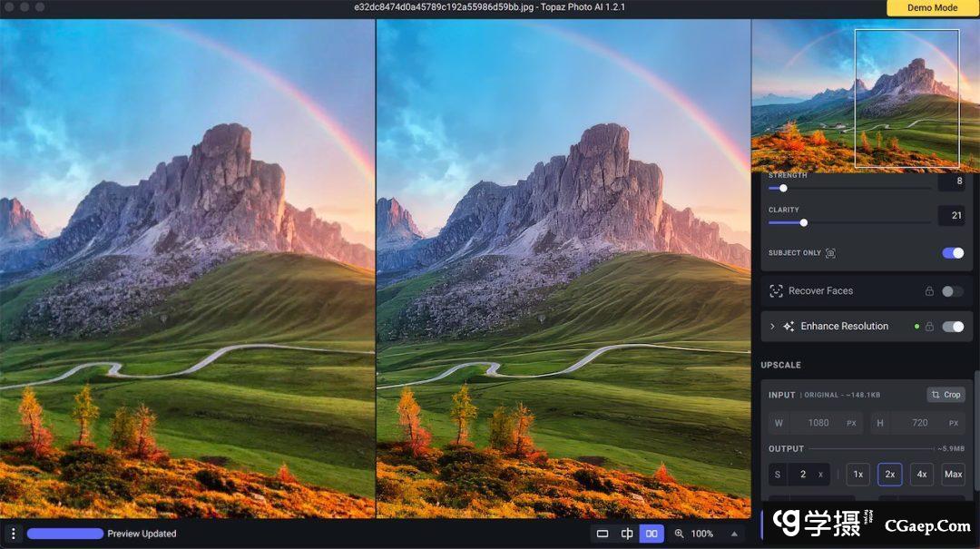Screen dimensions: 980x549
Task: Select the 1x upscale option
Action: click(x=857, y=475)
